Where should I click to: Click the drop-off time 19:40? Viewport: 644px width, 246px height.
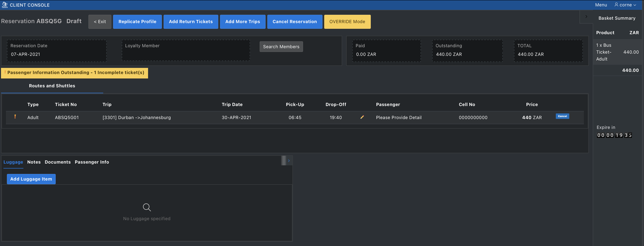point(336,118)
